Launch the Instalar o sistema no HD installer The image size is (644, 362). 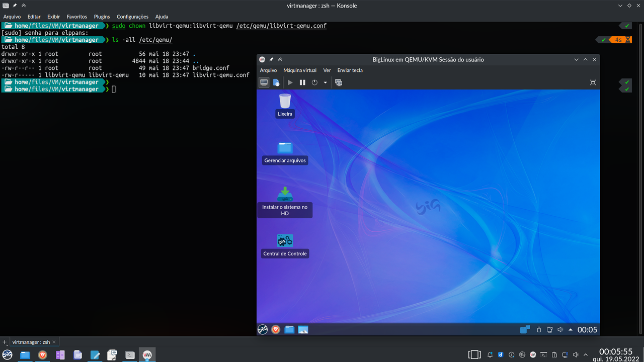(285, 200)
